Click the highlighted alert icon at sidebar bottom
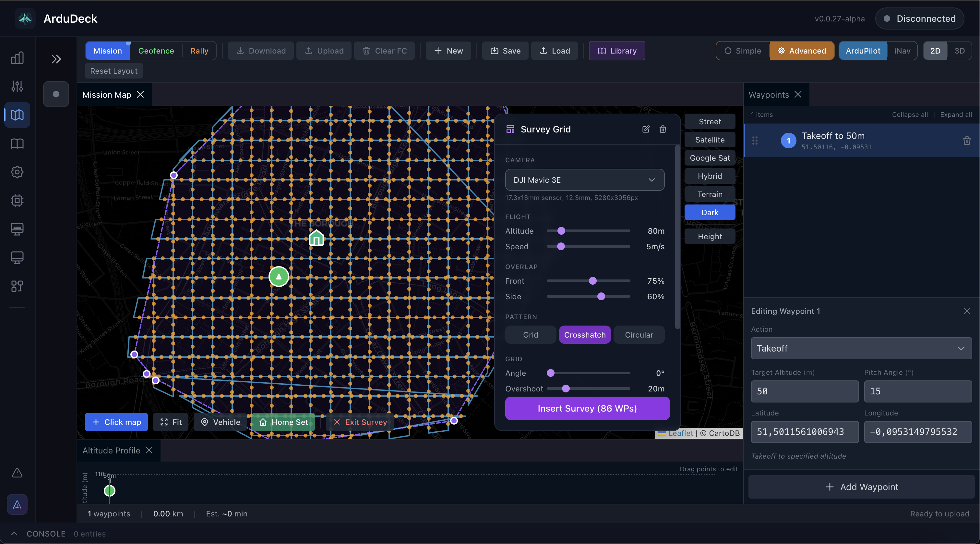 (x=17, y=504)
